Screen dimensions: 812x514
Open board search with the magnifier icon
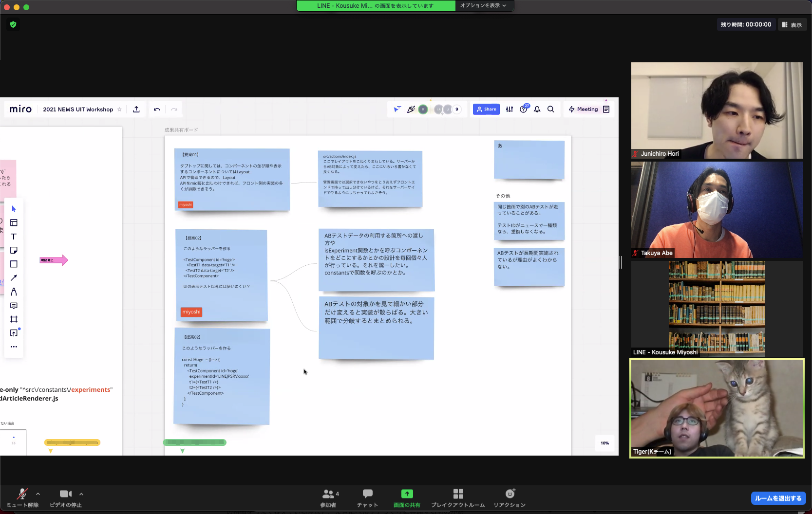click(x=551, y=109)
